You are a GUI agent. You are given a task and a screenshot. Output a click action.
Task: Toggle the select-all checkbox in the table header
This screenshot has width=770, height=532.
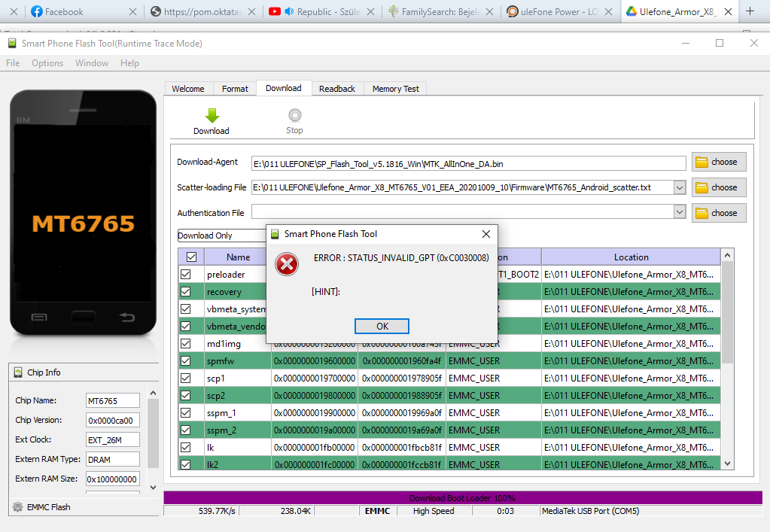pyautogui.click(x=191, y=257)
